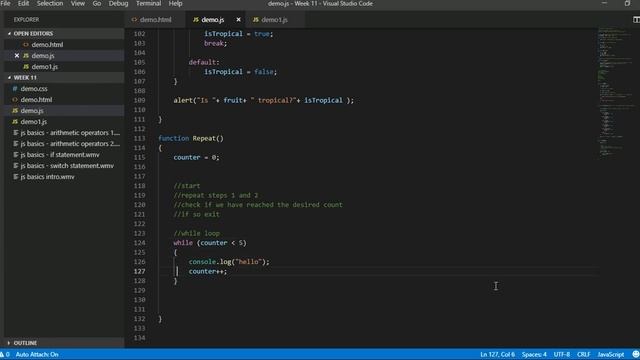640x360 pixels.
Task: Select JavaScript language mode in status bar
Action: point(611,354)
